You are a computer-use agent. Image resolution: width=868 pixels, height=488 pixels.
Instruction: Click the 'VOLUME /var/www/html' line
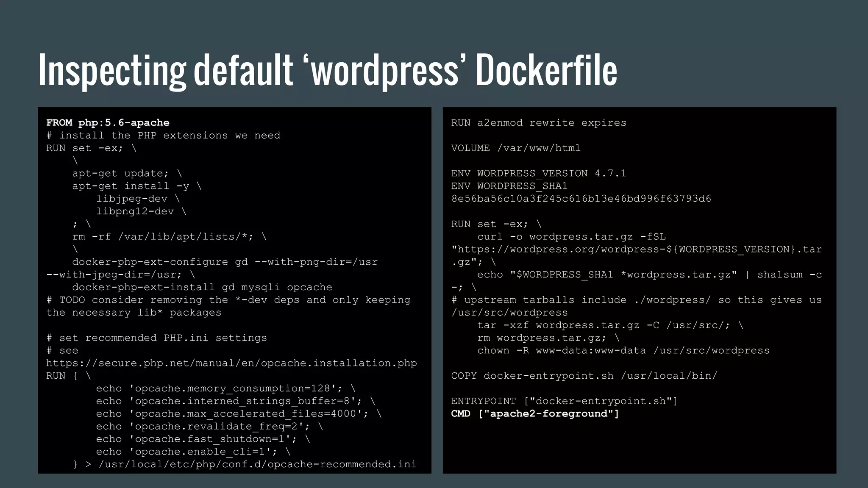516,148
